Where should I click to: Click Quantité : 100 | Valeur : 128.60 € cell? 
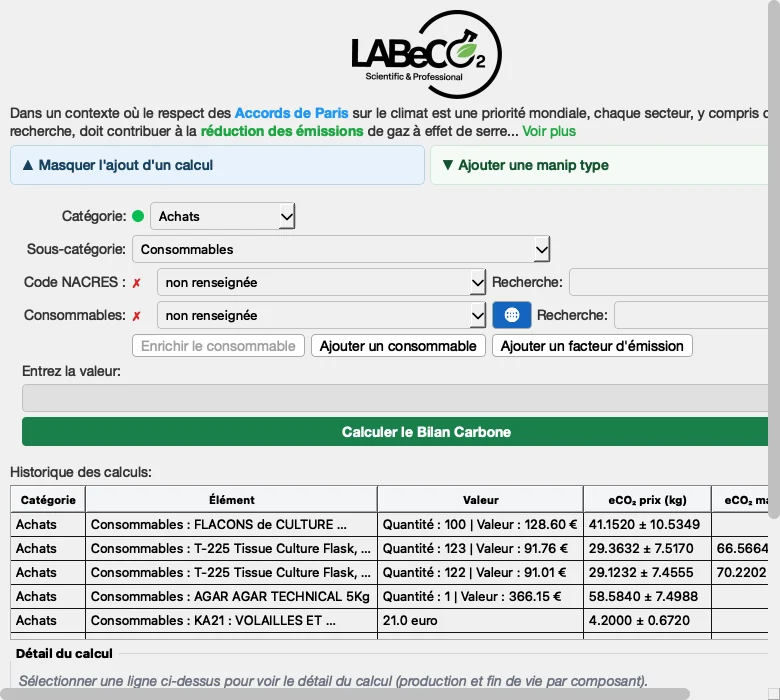481,524
